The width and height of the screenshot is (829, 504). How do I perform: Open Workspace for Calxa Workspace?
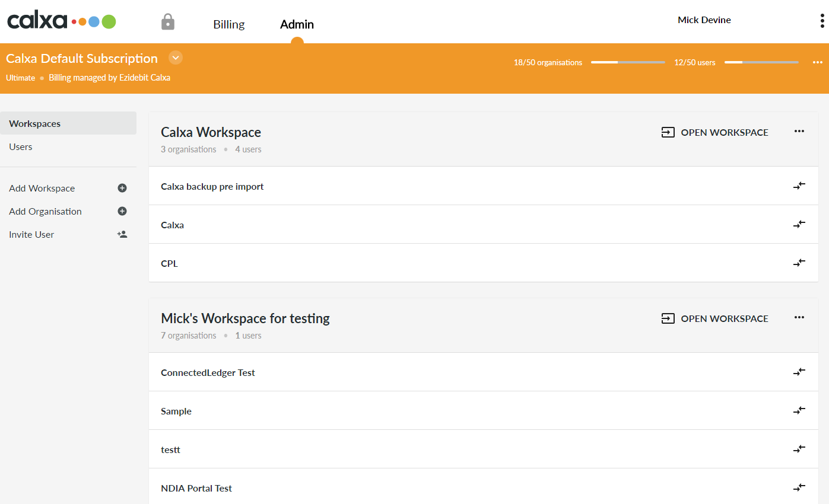pos(715,132)
